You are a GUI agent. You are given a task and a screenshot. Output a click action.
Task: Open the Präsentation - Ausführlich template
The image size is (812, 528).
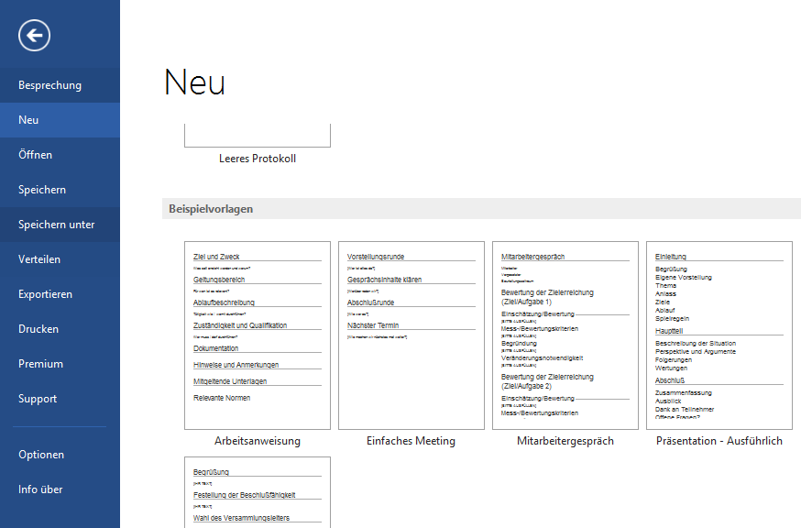719,335
